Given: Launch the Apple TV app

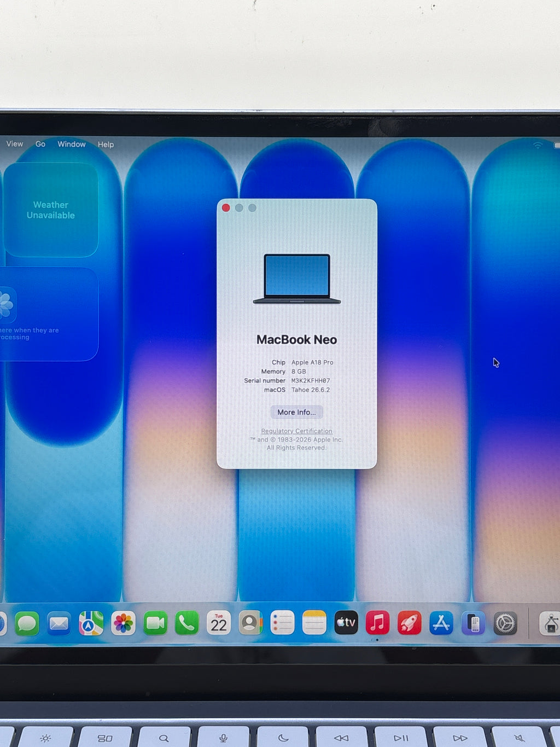Looking at the screenshot, I should (346, 623).
